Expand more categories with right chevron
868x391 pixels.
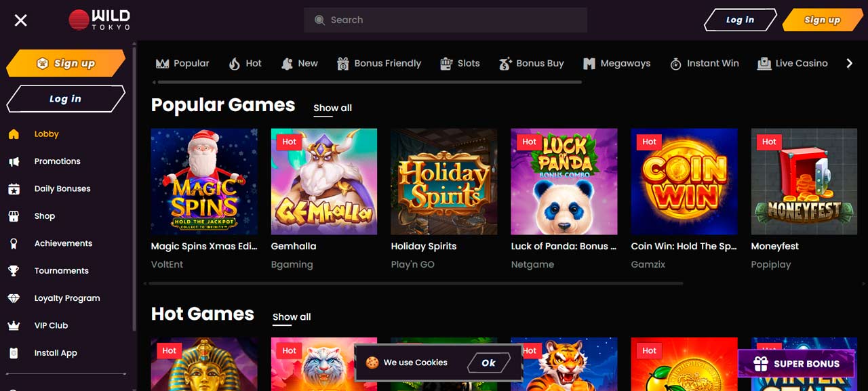point(849,64)
